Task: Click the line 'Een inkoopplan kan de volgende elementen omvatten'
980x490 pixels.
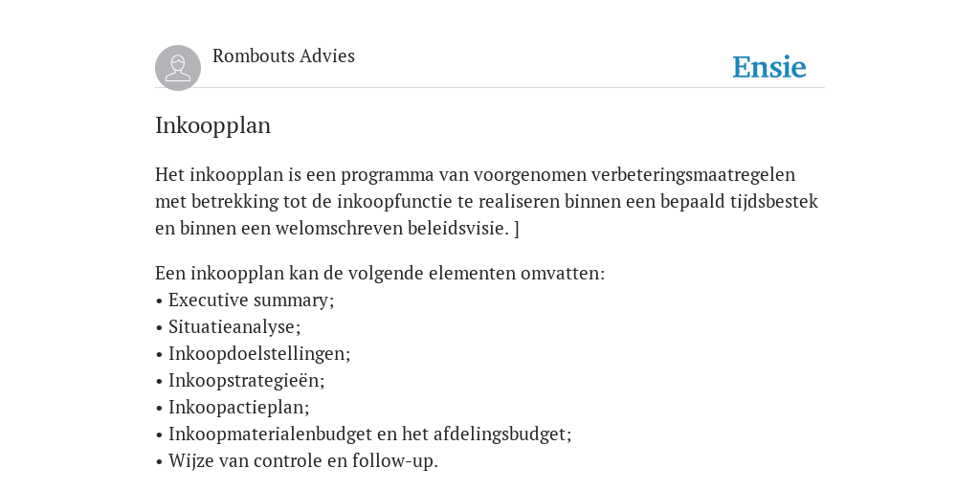Action: (380, 273)
